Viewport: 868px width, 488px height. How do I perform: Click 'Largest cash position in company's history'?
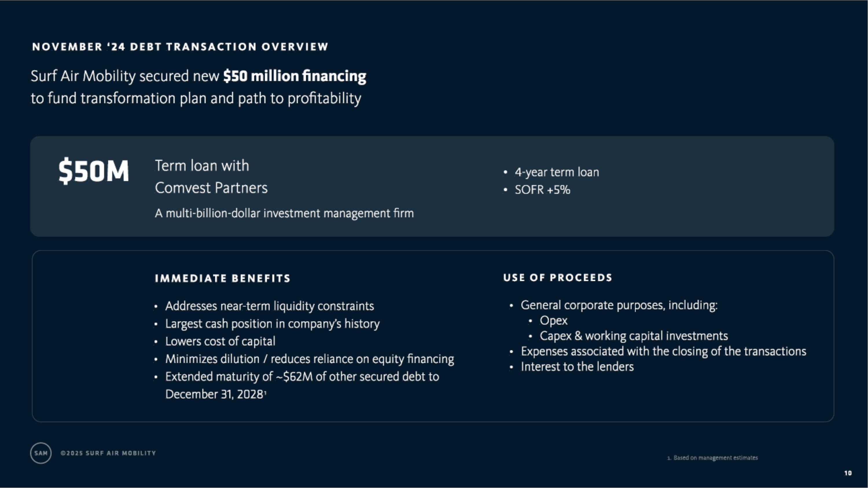point(272,324)
